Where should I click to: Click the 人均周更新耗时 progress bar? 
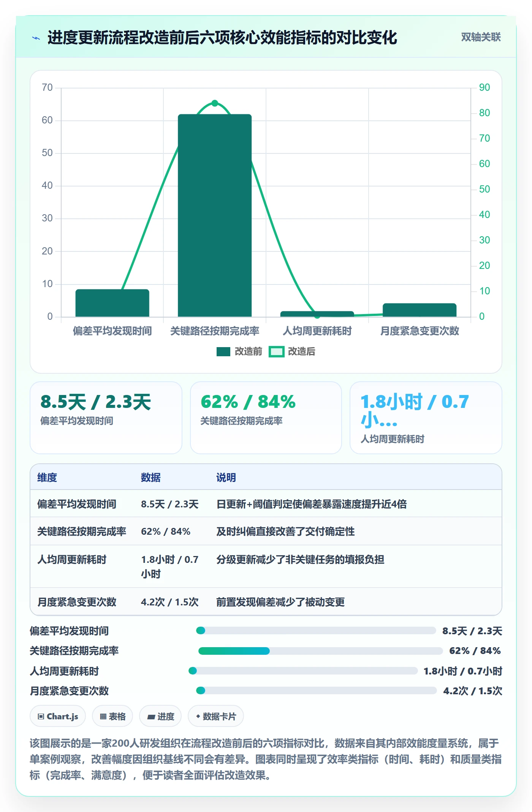(303, 671)
